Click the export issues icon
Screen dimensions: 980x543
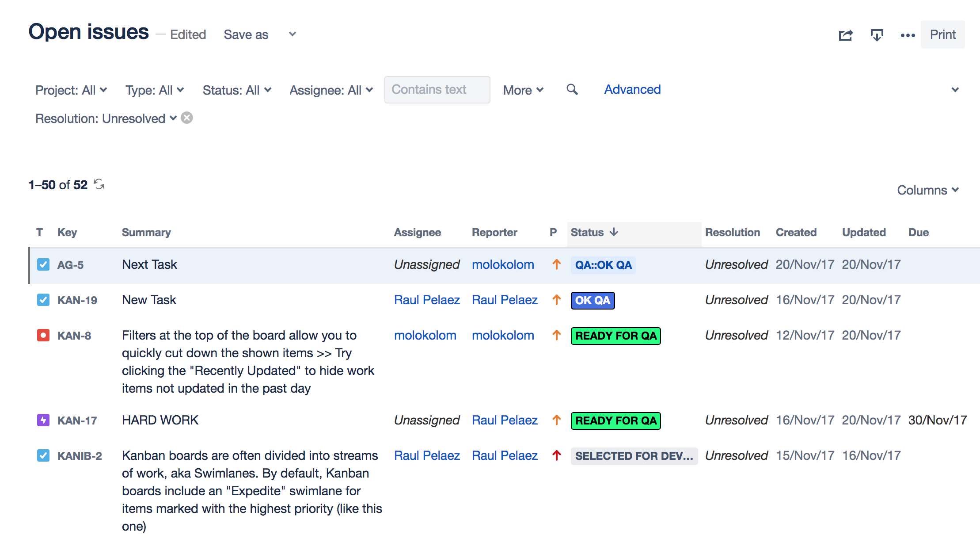click(877, 35)
